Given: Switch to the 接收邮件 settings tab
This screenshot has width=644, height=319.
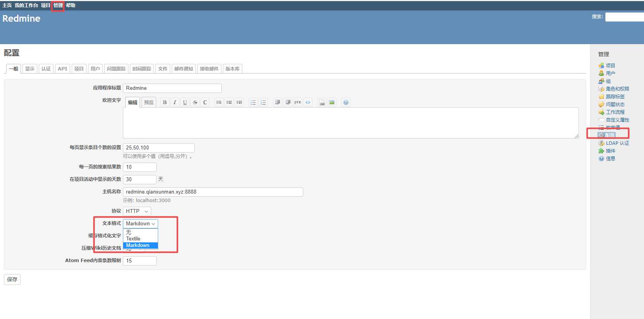Looking at the screenshot, I should (209, 69).
